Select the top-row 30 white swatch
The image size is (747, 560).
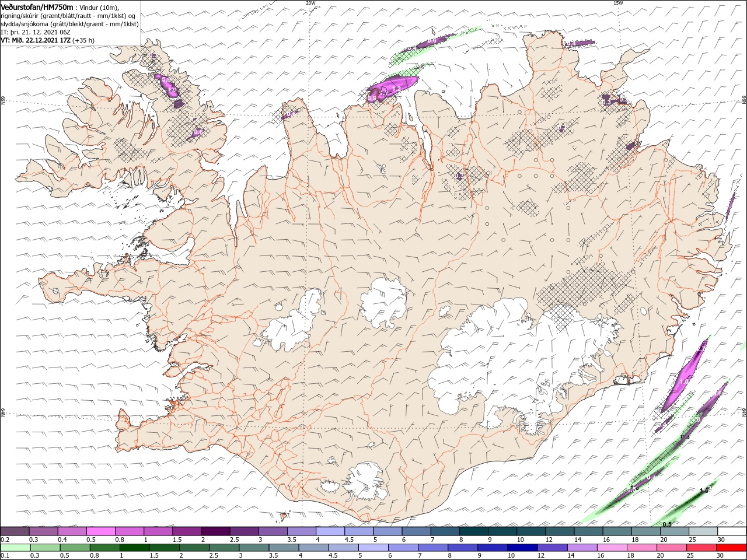pos(732,531)
